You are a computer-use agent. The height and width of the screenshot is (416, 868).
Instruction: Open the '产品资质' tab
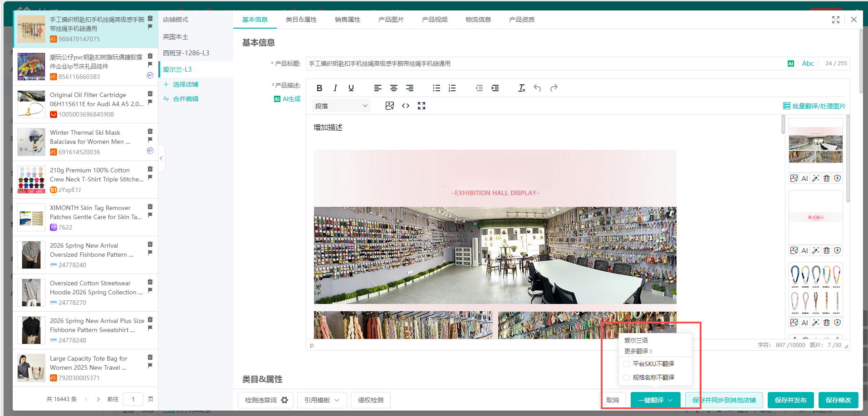[522, 20]
